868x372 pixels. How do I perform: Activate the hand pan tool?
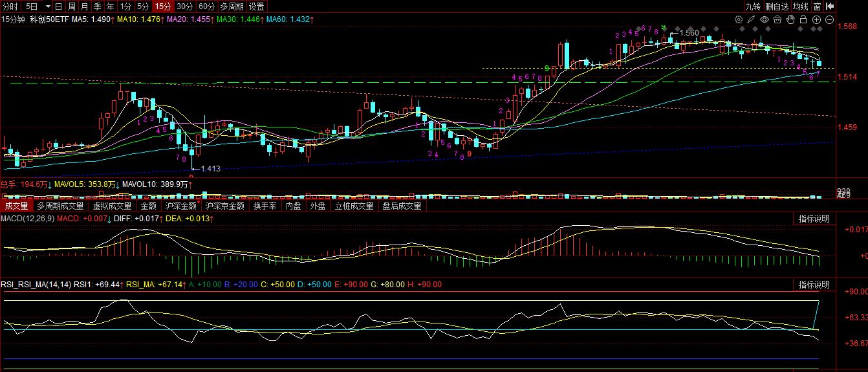click(x=790, y=20)
